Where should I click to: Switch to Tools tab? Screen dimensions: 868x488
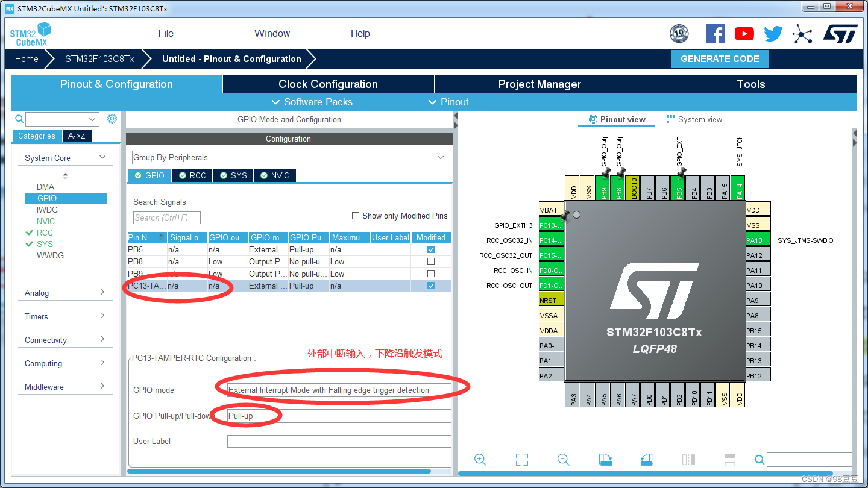pyautogui.click(x=751, y=84)
